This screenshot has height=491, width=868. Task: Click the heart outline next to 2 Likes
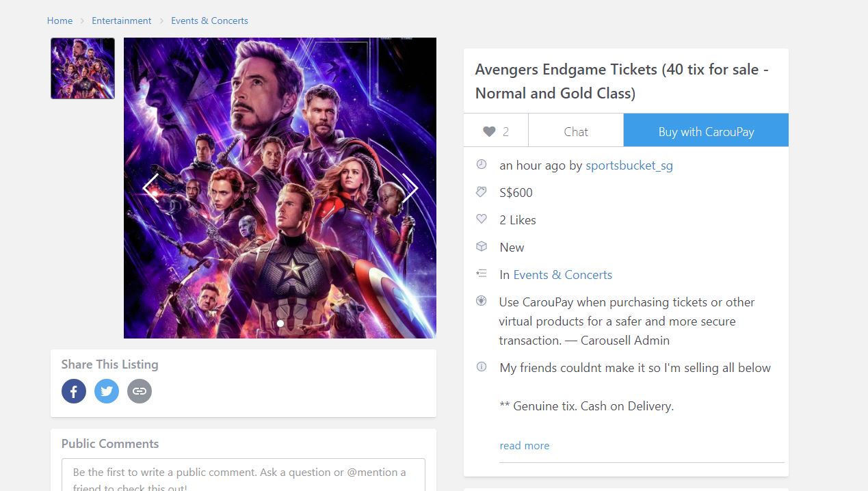point(482,219)
